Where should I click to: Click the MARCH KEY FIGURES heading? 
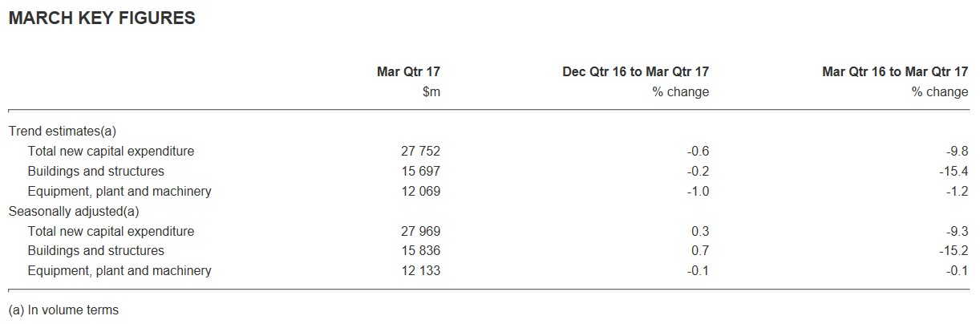pos(101,18)
